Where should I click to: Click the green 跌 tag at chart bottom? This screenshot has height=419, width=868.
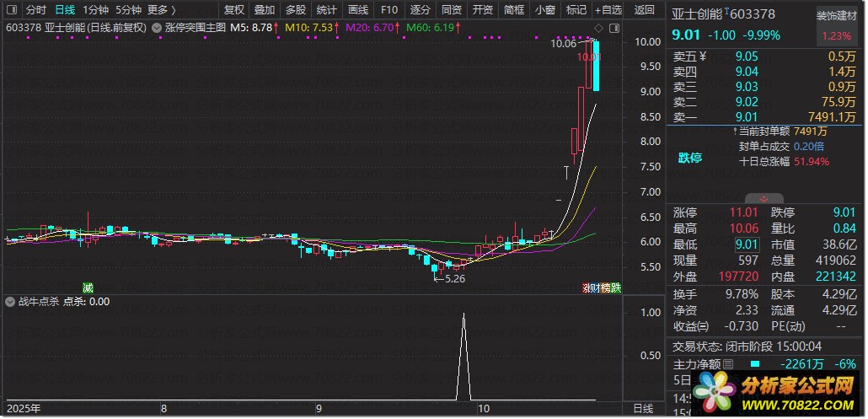pos(616,287)
